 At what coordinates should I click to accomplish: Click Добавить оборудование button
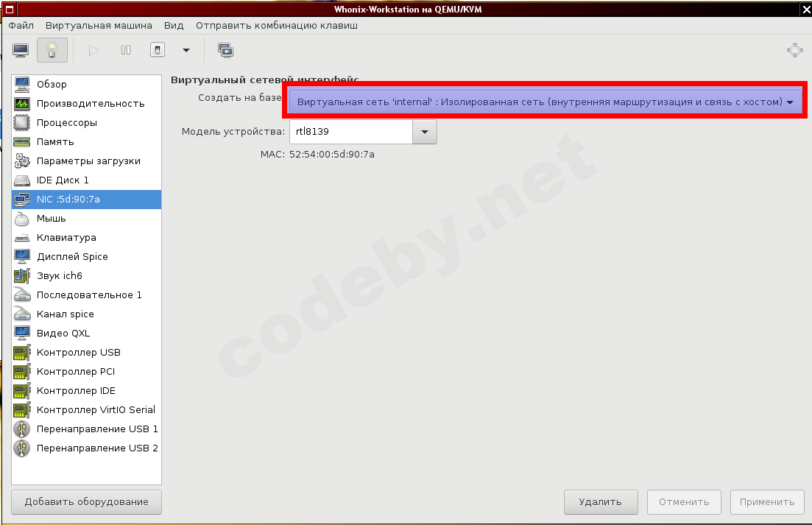[x=86, y=501]
